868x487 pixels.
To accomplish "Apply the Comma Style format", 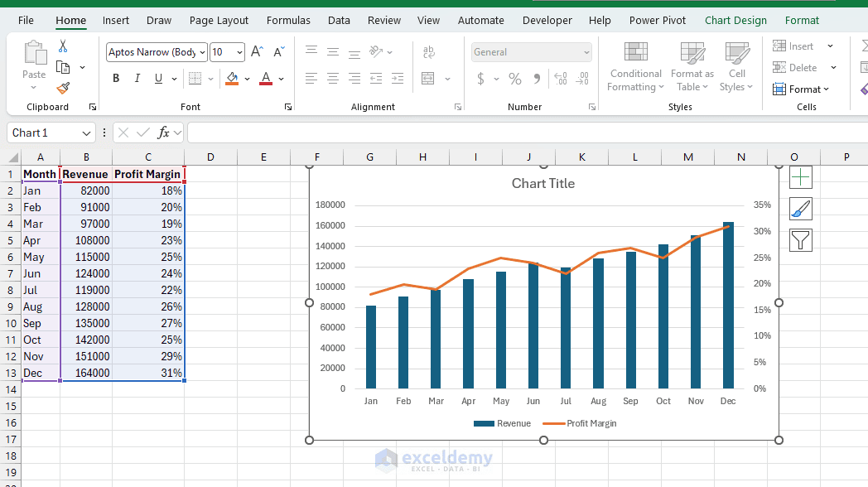I will [537, 79].
